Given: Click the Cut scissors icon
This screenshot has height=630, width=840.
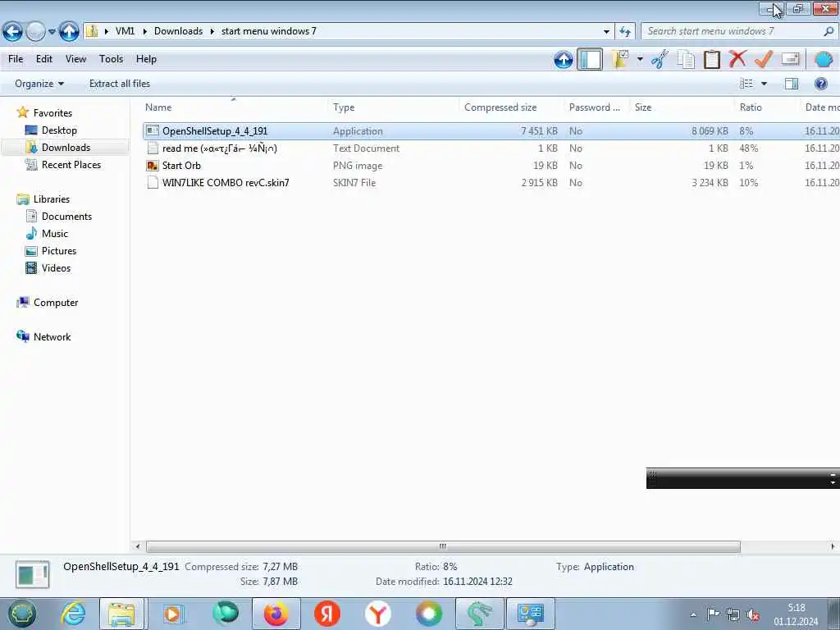Looking at the screenshot, I should click(x=660, y=59).
